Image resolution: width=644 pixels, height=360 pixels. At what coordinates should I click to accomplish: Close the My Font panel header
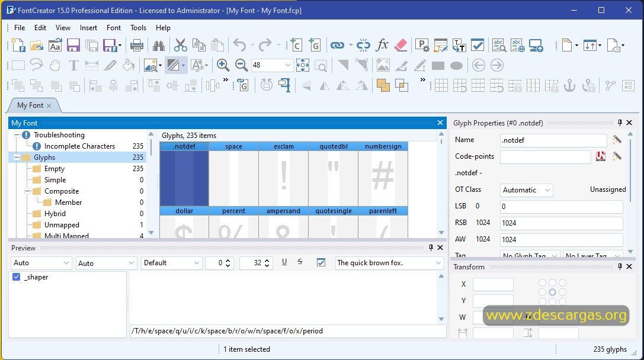click(x=440, y=123)
